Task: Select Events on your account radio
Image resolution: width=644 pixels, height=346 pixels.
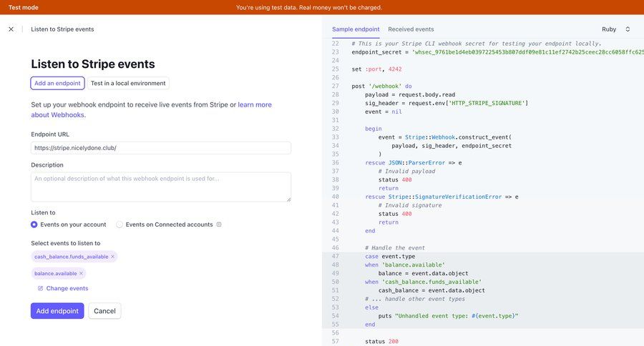Action: (34, 224)
